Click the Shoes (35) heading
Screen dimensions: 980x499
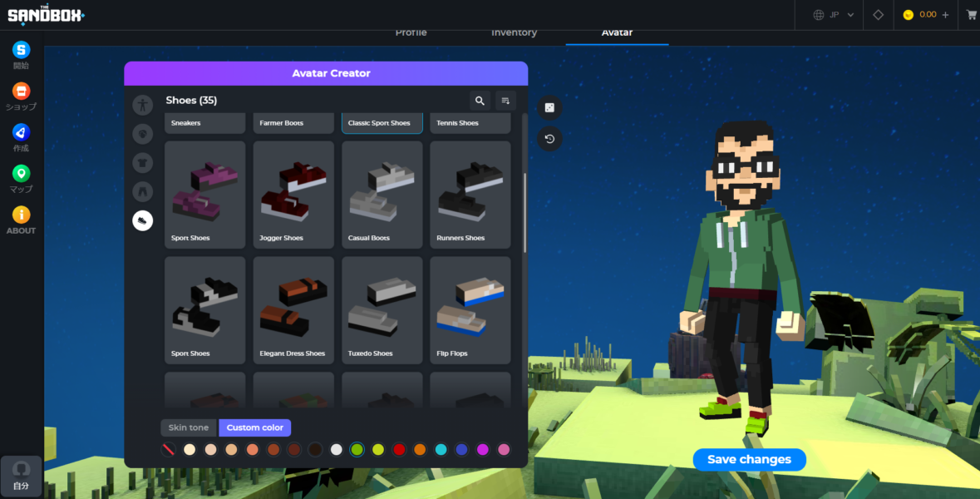coord(191,101)
